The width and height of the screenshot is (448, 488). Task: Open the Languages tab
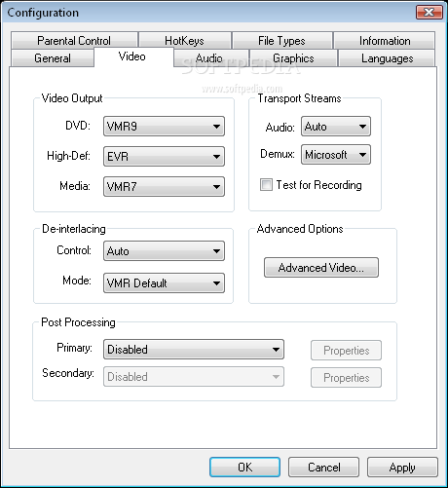(387, 58)
